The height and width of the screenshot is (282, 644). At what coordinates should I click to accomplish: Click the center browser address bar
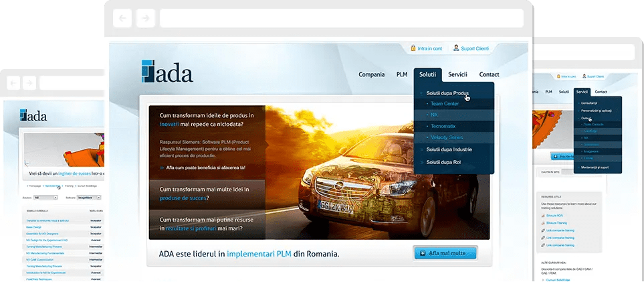[x=341, y=18]
